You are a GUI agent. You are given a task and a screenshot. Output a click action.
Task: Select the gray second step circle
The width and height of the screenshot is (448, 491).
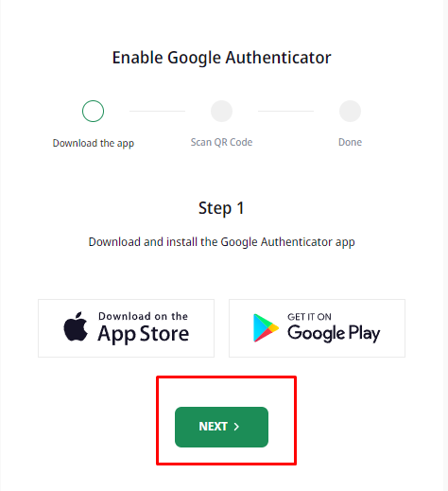(x=221, y=111)
